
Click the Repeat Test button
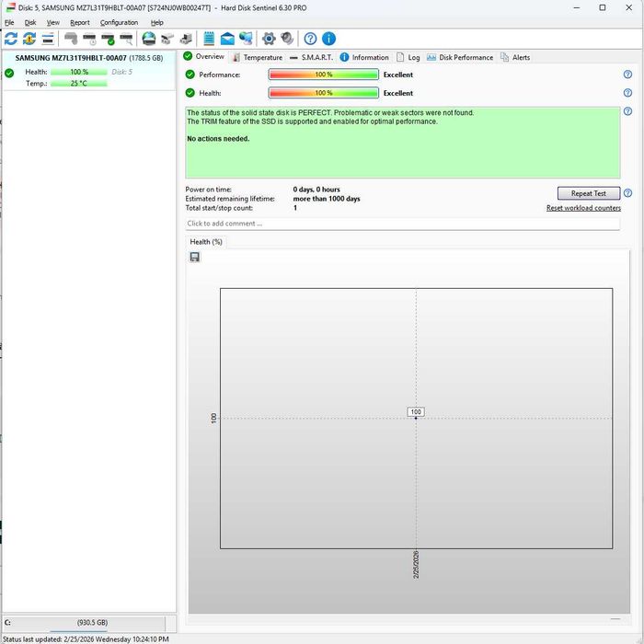(x=588, y=193)
